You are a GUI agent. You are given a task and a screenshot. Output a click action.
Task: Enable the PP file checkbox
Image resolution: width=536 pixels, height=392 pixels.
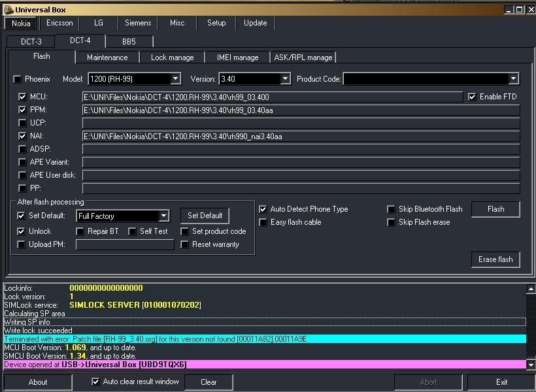pyautogui.click(x=22, y=188)
